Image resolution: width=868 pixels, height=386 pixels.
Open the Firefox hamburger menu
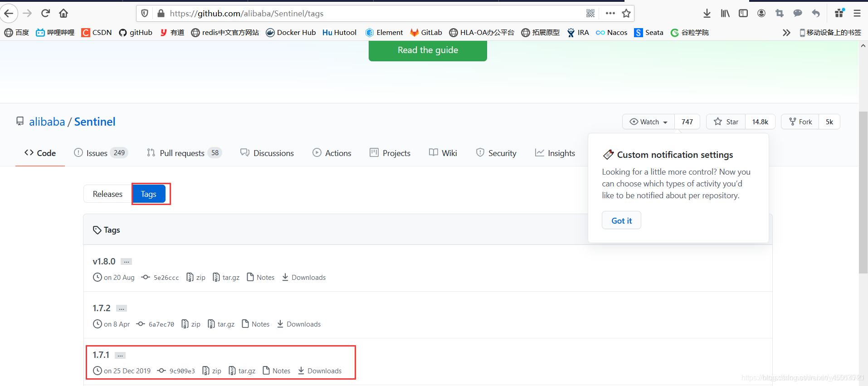[857, 14]
